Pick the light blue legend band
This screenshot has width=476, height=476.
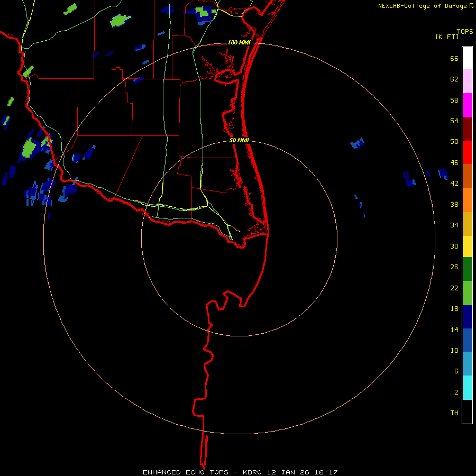pos(467,364)
